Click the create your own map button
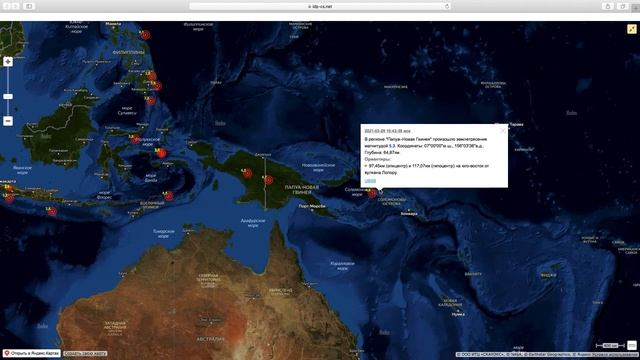 click(85, 353)
